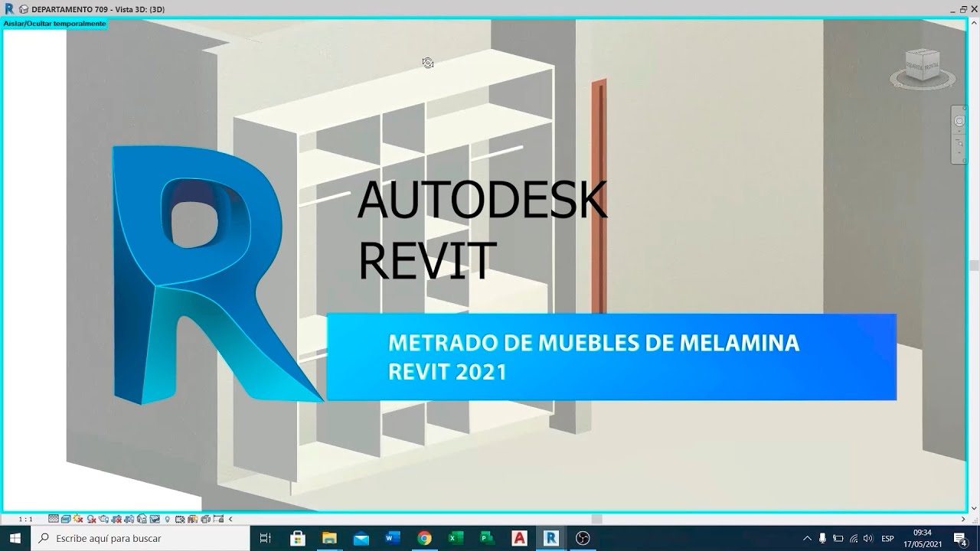Open the Wi-Fi network tray icon
The height and width of the screenshot is (551, 980).
click(x=853, y=539)
